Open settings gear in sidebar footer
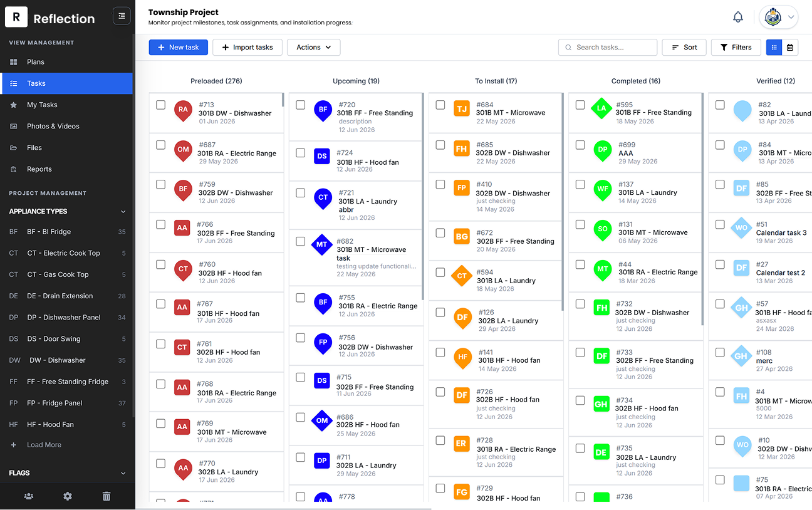The width and height of the screenshot is (812, 510). 68,496
